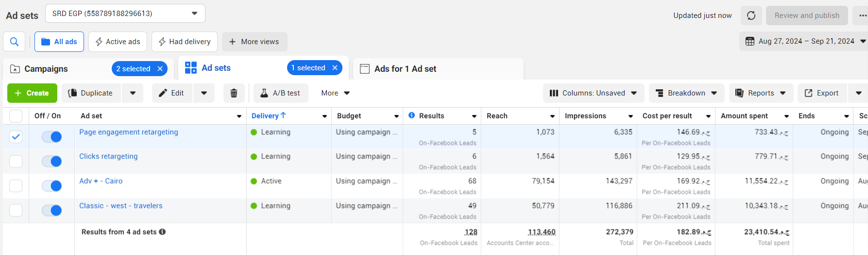Refresh the data with the reload icon

click(x=751, y=16)
